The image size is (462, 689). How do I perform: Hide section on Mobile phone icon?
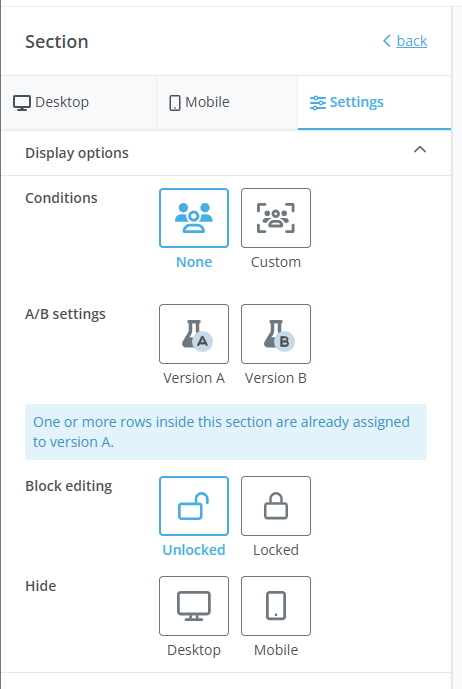(x=276, y=606)
